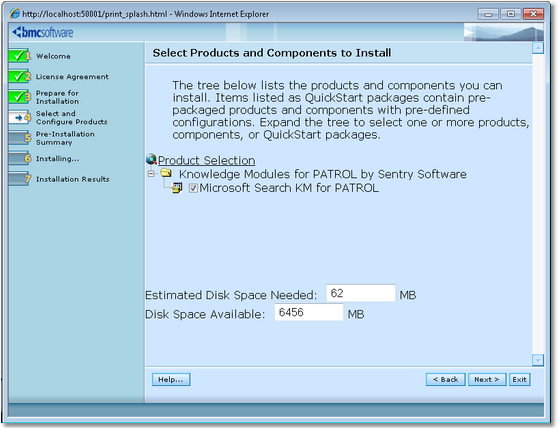Collapse the Knowledge Modules for PATROL tree node
This screenshot has width=558, height=430.
(151, 174)
